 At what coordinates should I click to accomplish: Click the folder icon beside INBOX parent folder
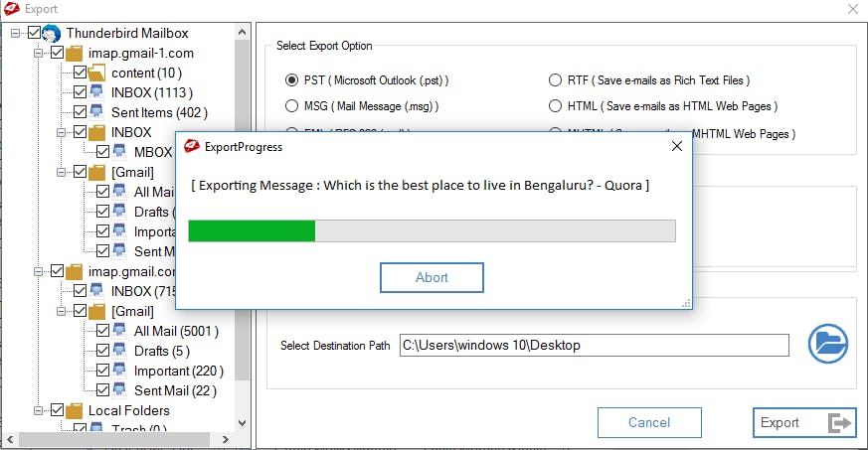96,133
